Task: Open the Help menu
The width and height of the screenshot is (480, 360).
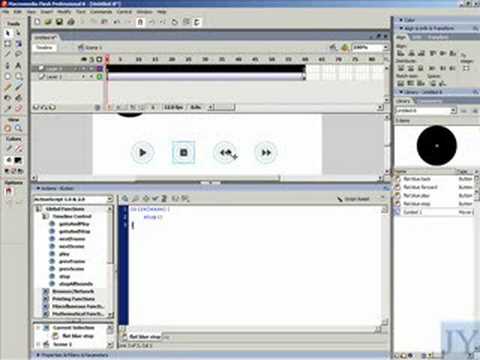Action: click(x=162, y=12)
